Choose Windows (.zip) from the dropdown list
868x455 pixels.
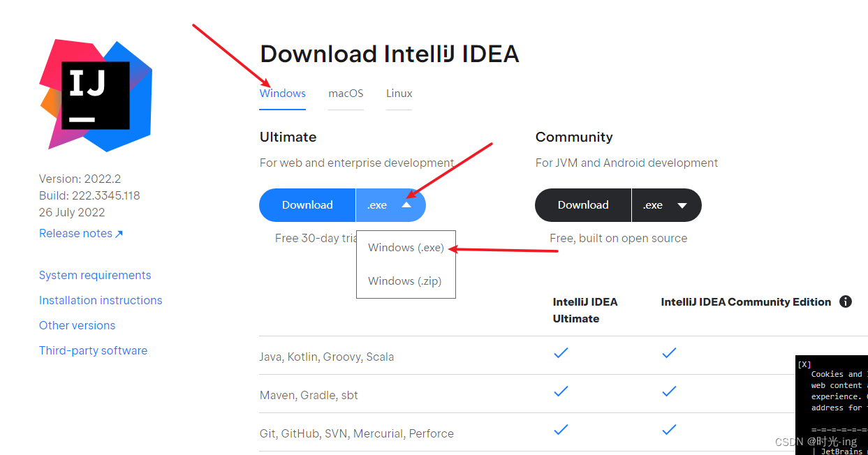[x=405, y=281]
